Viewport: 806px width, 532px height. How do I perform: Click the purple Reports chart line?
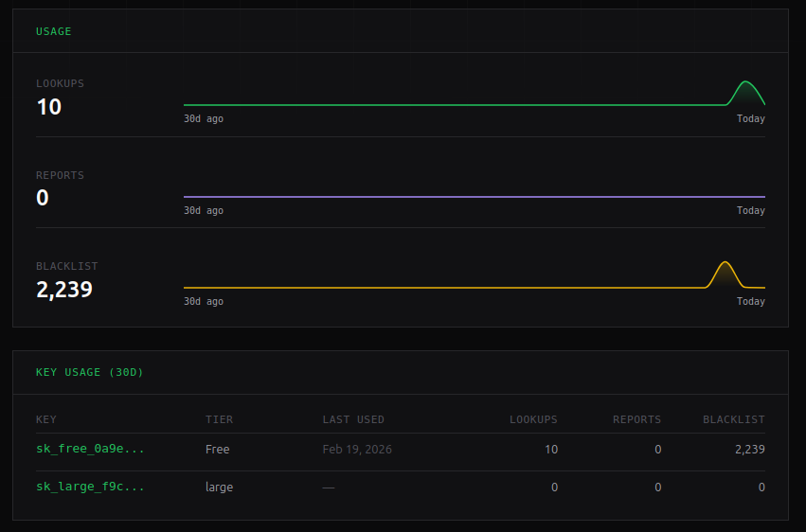pyautogui.click(x=475, y=197)
